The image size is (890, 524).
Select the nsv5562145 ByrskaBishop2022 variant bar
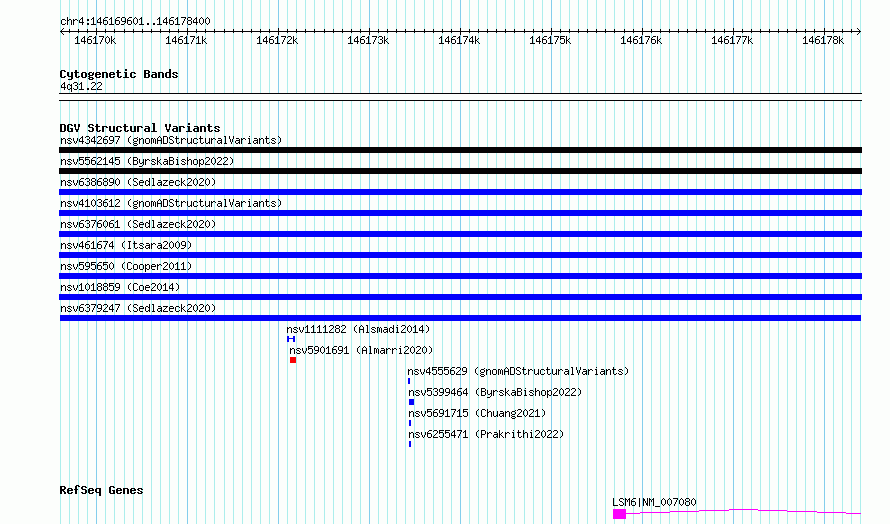click(460, 171)
